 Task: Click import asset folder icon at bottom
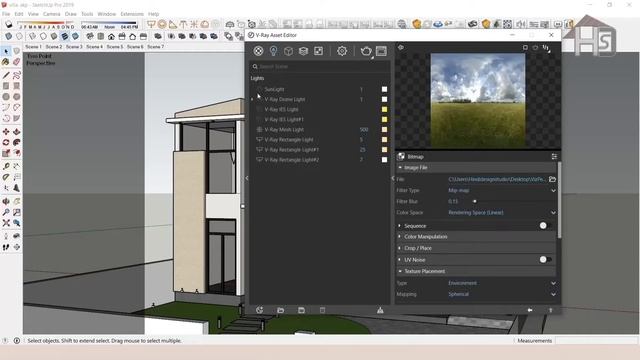click(280, 310)
